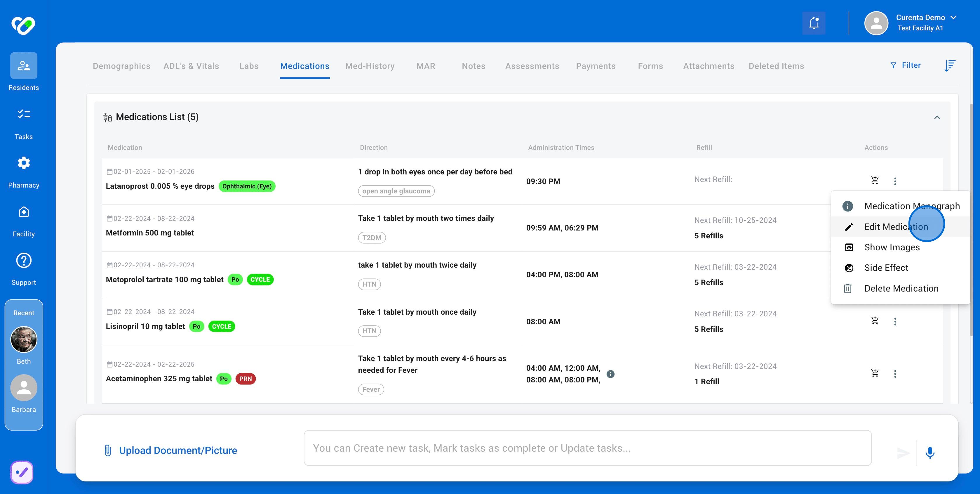980x494 pixels.
Task: Switch to the Attachments tab
Action: [709, 66]
